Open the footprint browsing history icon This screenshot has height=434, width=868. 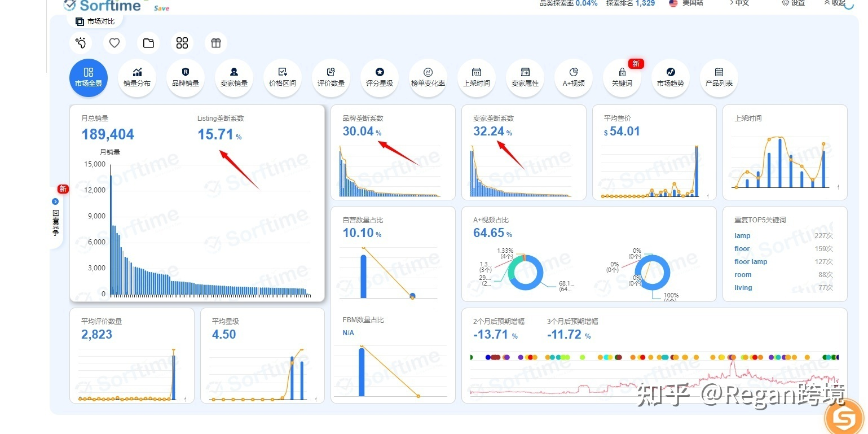[x=81, y=43]
